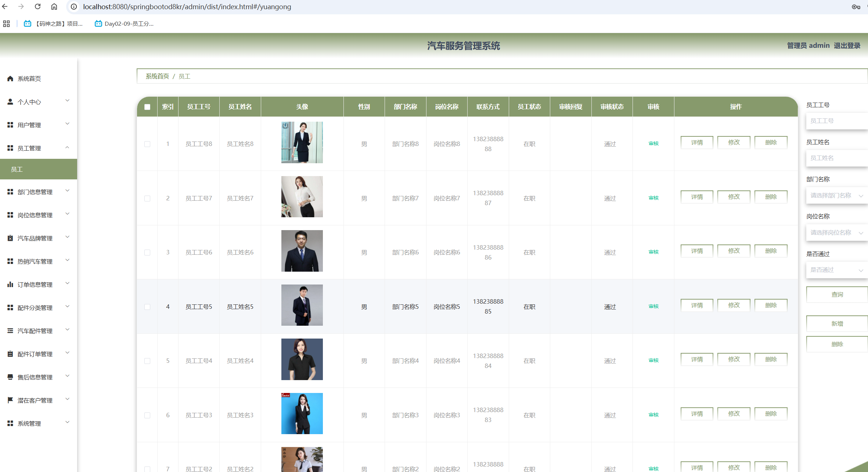Toggle the select-all checkbox in table header
The width and height of the screenshot is (868, 472).
(147, 107)
